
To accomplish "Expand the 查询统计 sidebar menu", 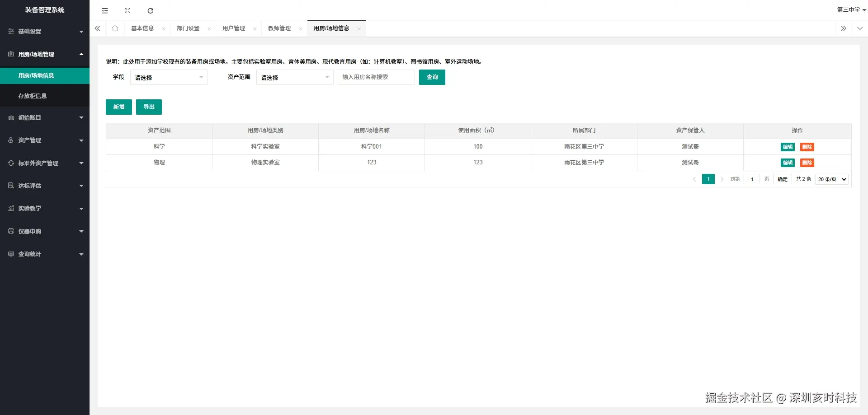I will pos(45,254).
